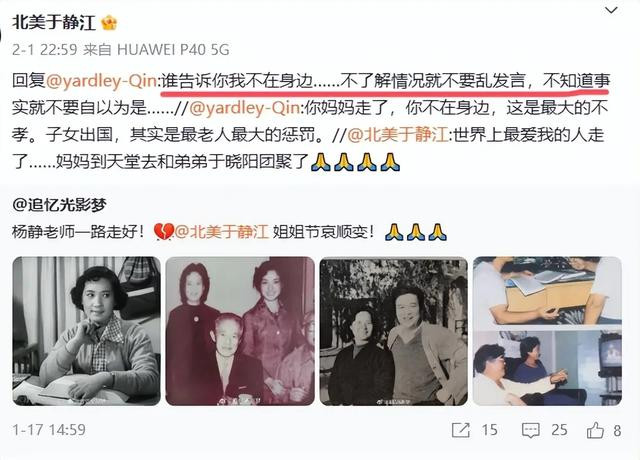Image resolution: width=640 pixels, height=460 pixels.
Task: Open @北美于静江 mention in original post
Action: (x=222, y=232)
